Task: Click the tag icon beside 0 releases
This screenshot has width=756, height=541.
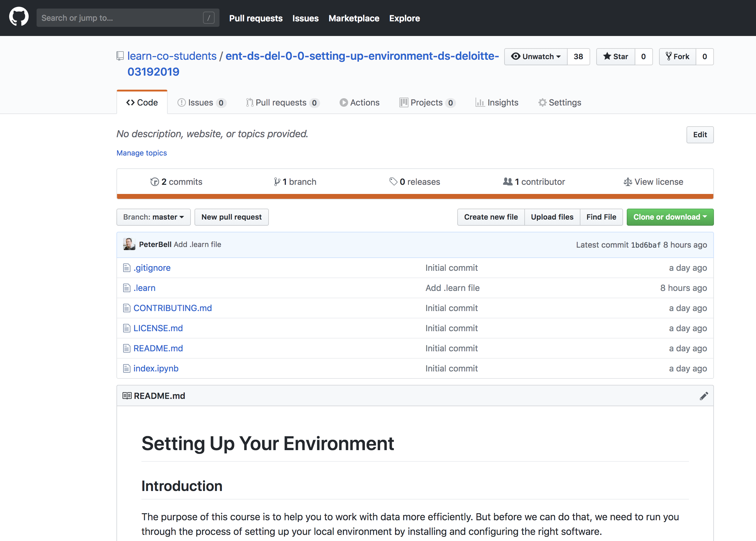Action: (x=393, y=181)
